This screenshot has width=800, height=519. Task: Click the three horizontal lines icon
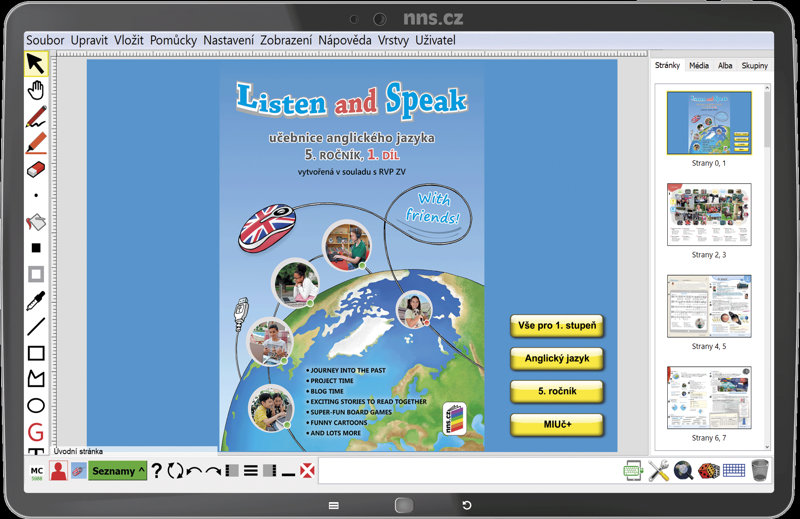(251, 471)
